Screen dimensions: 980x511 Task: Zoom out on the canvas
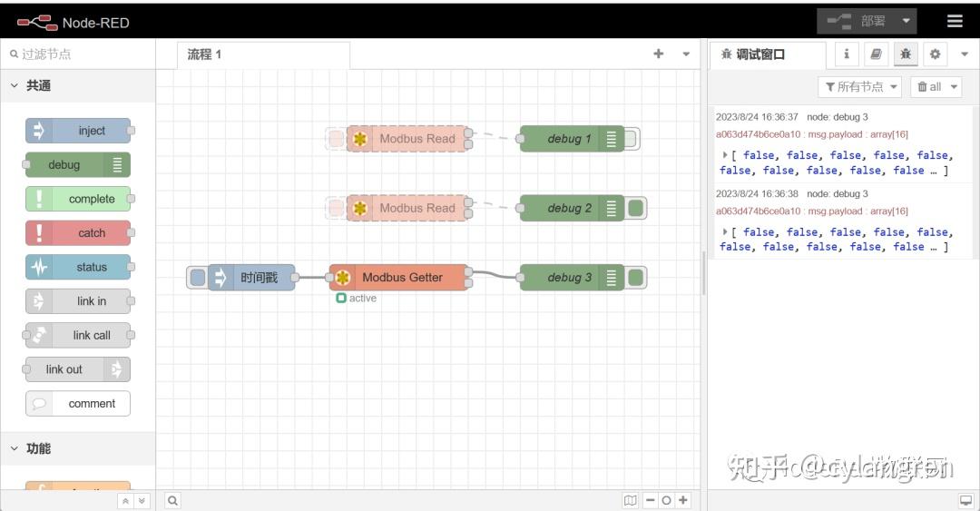651,500
